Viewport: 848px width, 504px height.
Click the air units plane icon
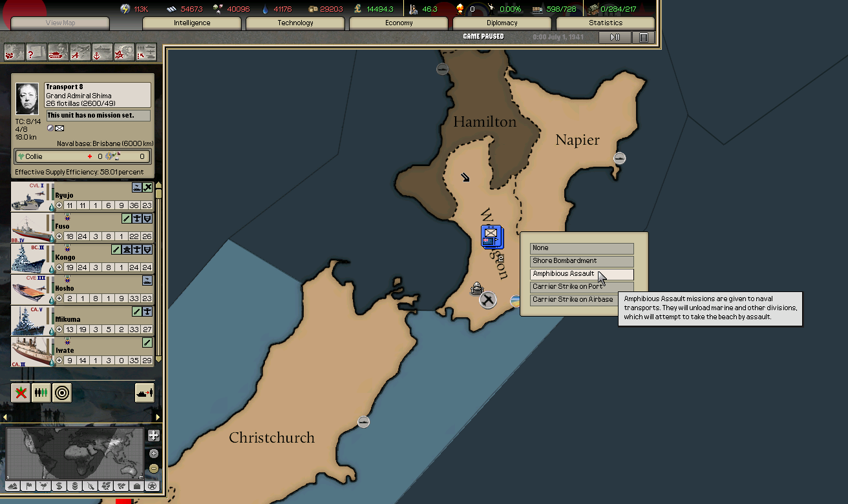point(80,52)
